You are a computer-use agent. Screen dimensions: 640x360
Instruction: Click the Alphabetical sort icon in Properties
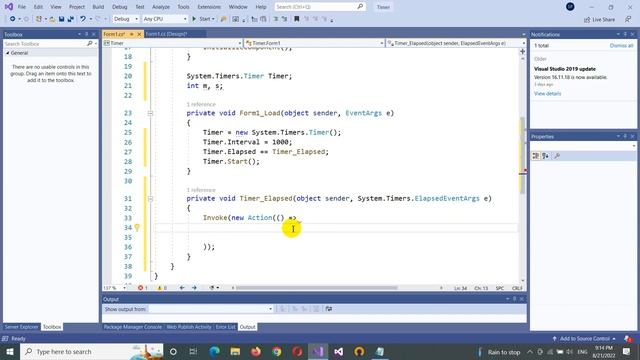click(x=545, y=156)
